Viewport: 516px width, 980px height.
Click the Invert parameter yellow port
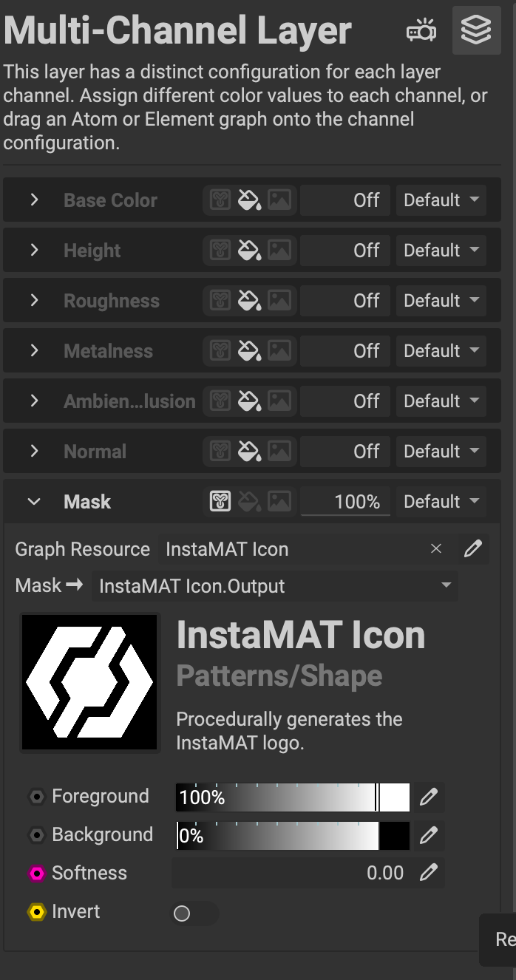click(36, 912)
